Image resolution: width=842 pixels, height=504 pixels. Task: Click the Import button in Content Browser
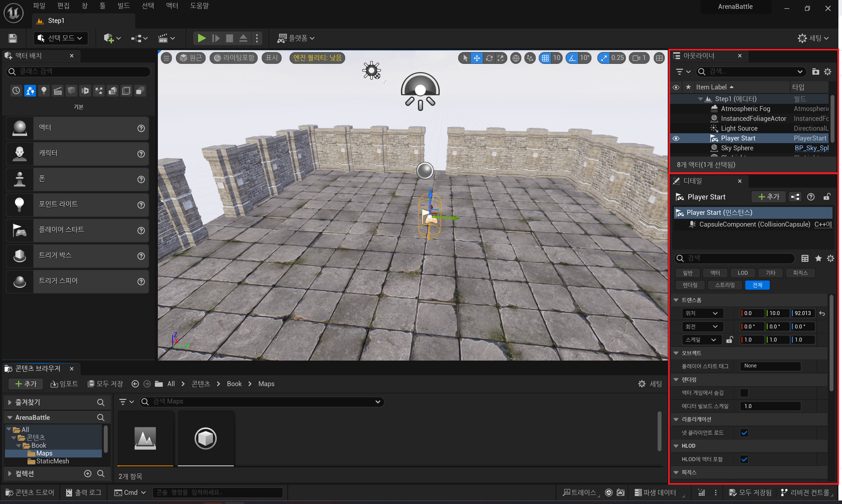coord(65,384)
